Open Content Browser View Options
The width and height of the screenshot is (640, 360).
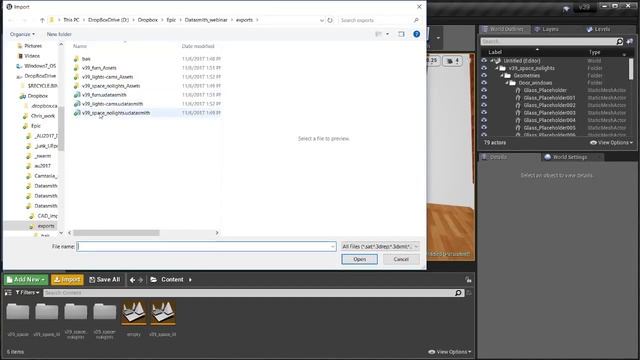[x=450, y=352]
